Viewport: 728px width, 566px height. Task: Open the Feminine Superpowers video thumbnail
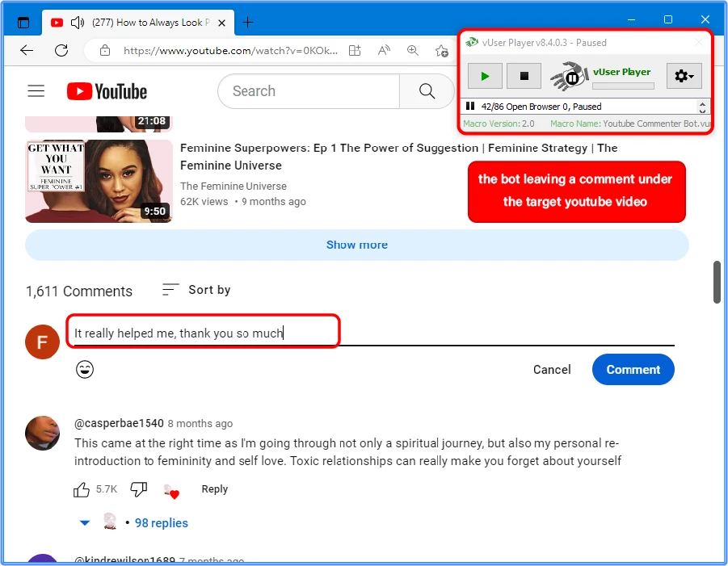99,181
